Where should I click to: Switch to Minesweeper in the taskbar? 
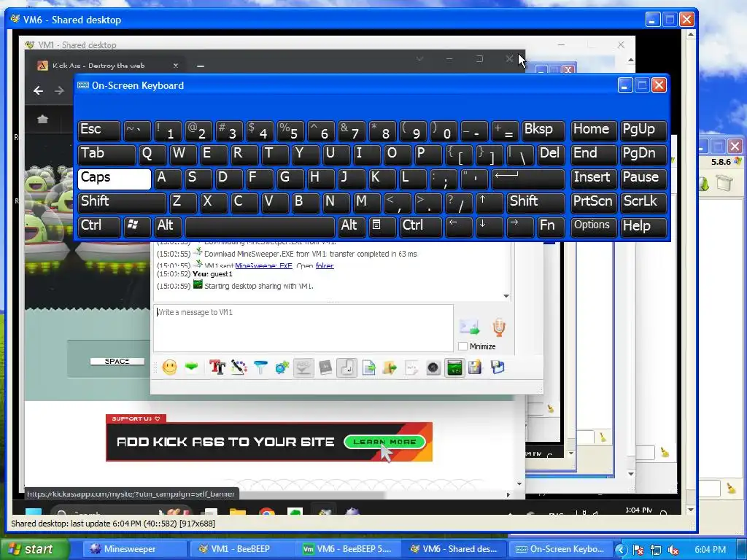point(135,549)
